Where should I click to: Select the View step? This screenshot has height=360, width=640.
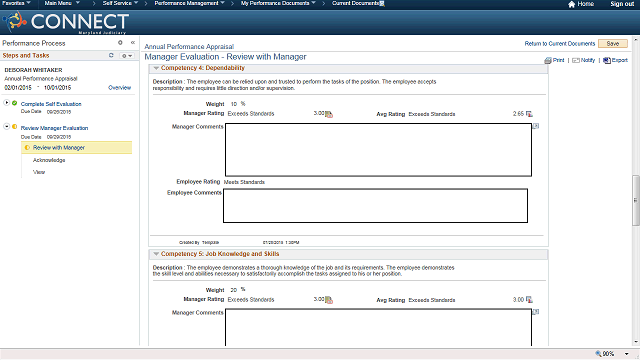pyautogui.click(x=39, y=172)
